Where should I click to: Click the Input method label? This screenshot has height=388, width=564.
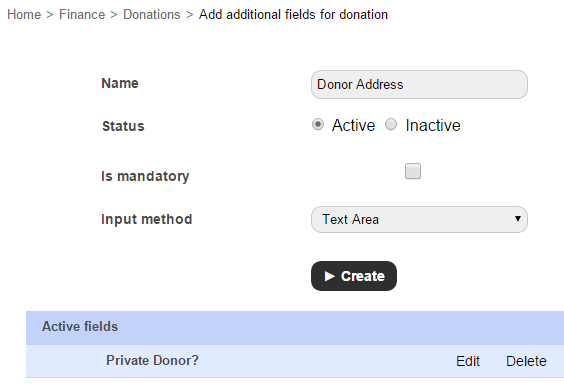coord(146,219)
